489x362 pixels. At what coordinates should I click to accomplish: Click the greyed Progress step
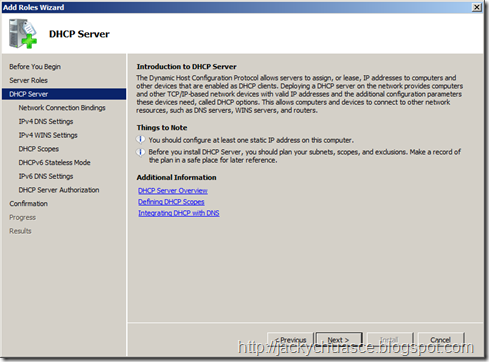(x=22, y=217)
